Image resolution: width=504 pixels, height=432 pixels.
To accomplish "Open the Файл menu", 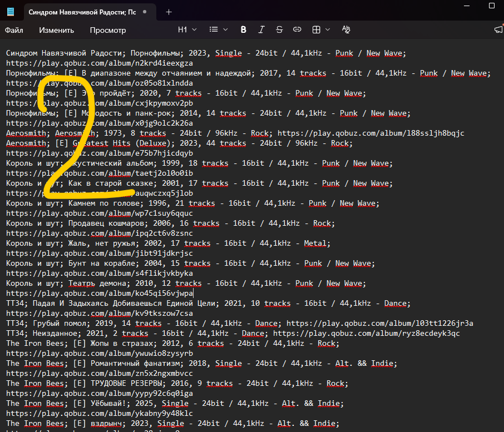I will 14,30.
